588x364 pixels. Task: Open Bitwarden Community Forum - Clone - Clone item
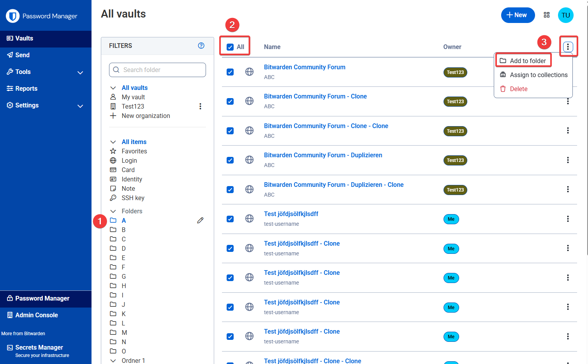(x=326, y=126)
